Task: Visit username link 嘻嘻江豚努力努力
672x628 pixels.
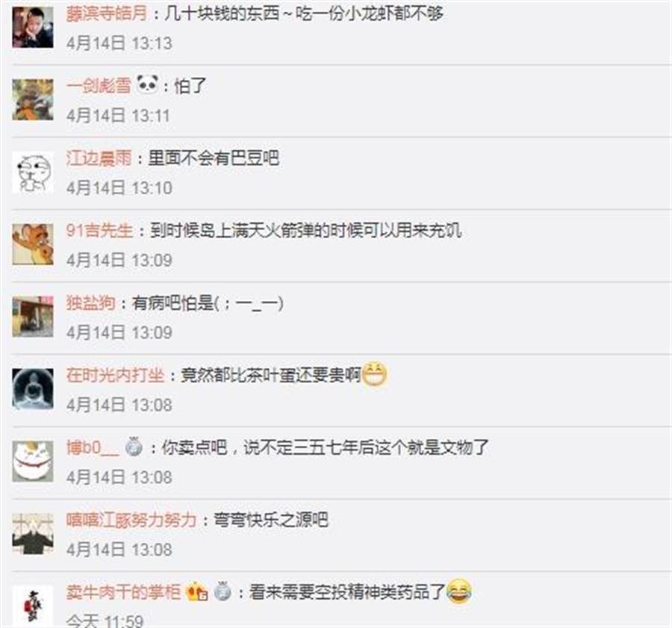Action: (131, 520)
